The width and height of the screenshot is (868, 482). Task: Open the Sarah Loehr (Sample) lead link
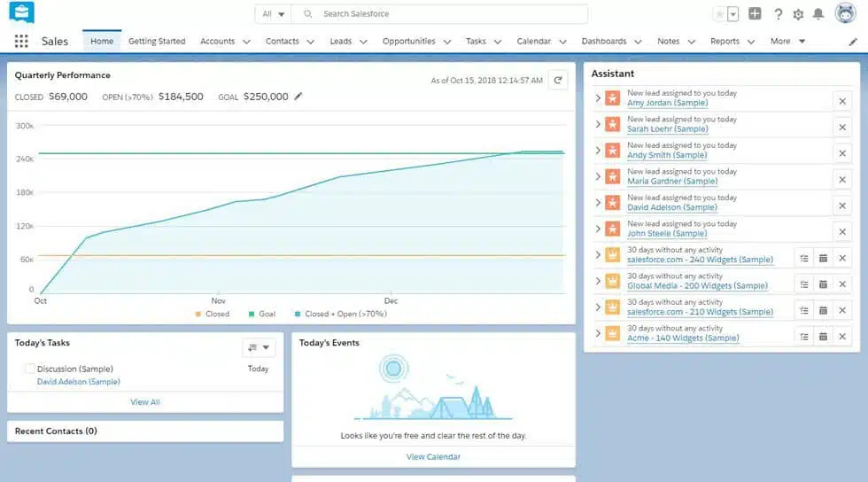[667, 129]
